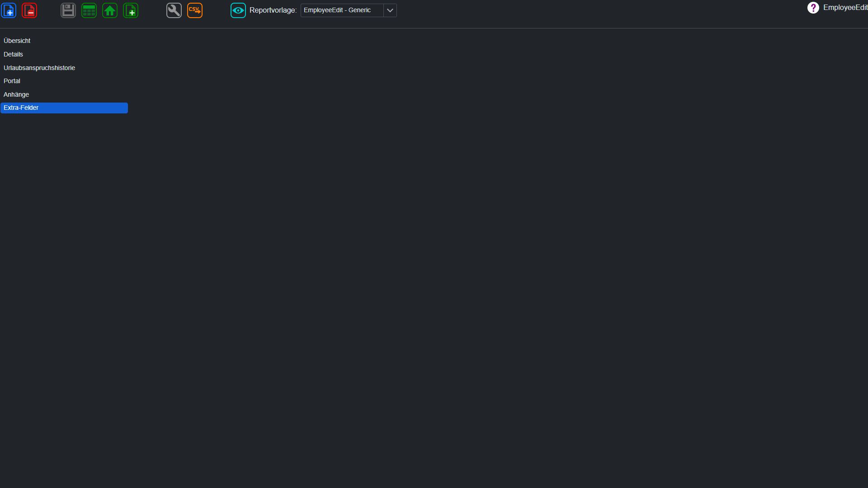Click the grey floppy disk save icon
This screenshot has width=868, height=488.
(x=68, y=10)
